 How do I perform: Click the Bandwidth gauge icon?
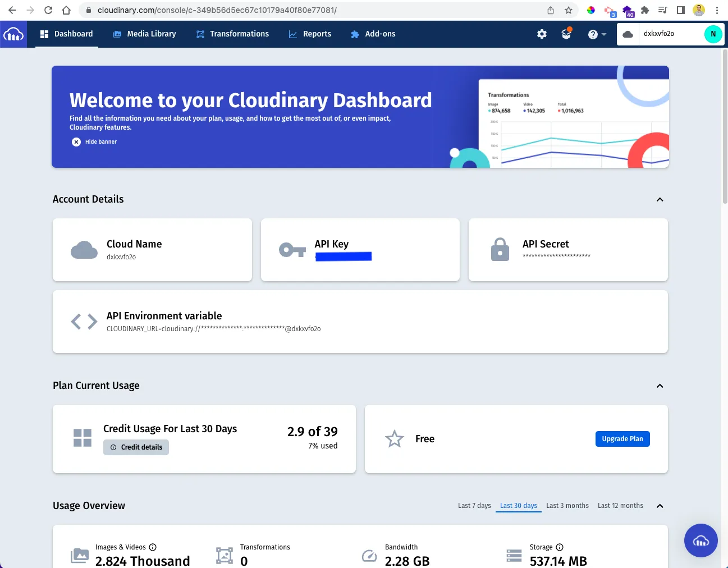pos(369,556)
